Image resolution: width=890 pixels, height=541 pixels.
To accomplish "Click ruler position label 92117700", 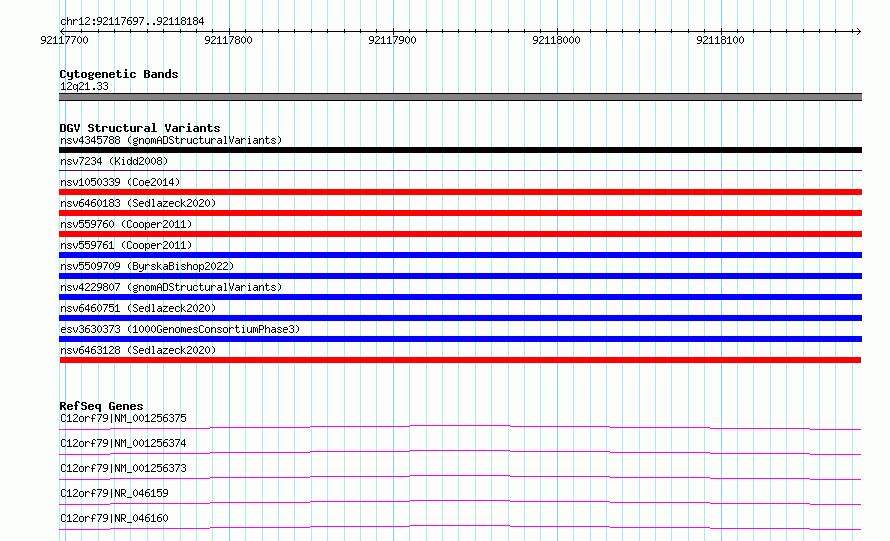I will point(64,40).
